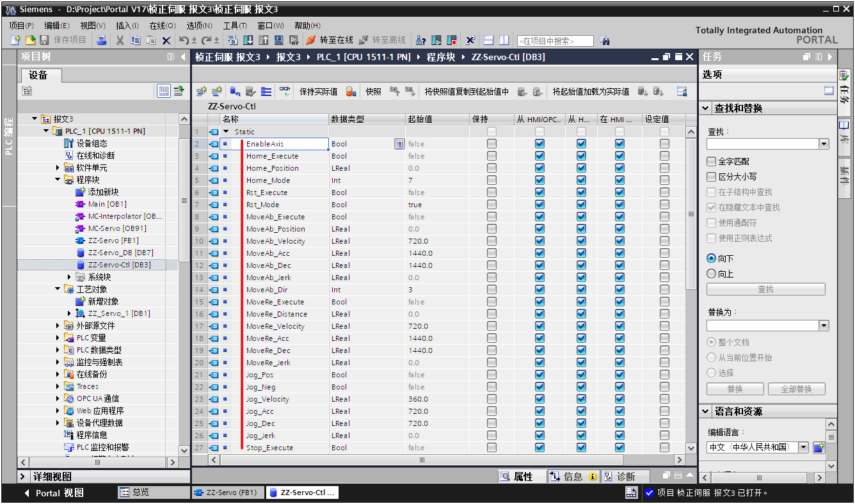The image size is (855, 504).
Task: Click the 保持实际值 button
Action: click(319, 91)
